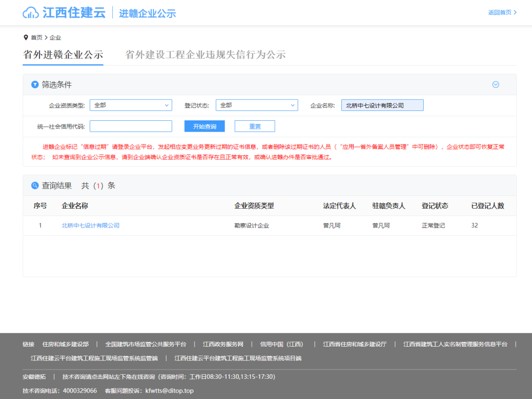
Task: Click the 法定代表人 column header
Action: (339, 206)
